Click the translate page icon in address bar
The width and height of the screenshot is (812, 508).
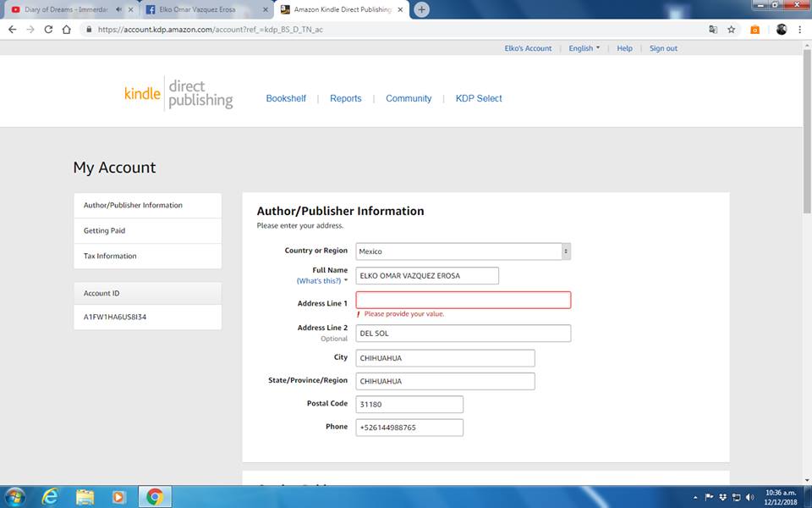[713, 29]
